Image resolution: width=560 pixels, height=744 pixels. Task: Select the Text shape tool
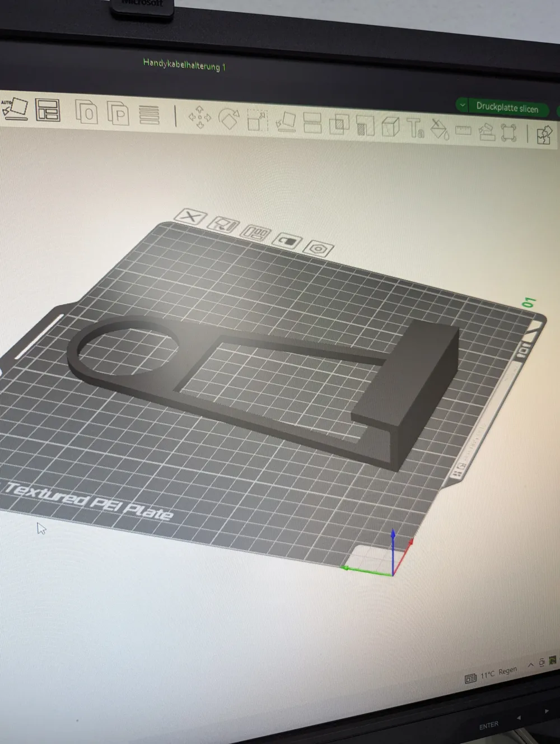[x=415, y=128]
